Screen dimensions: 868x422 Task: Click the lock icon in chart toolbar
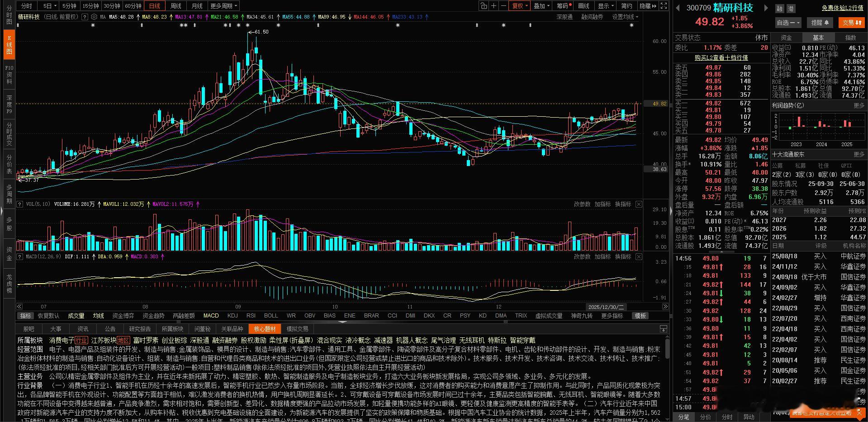point(484,6)
